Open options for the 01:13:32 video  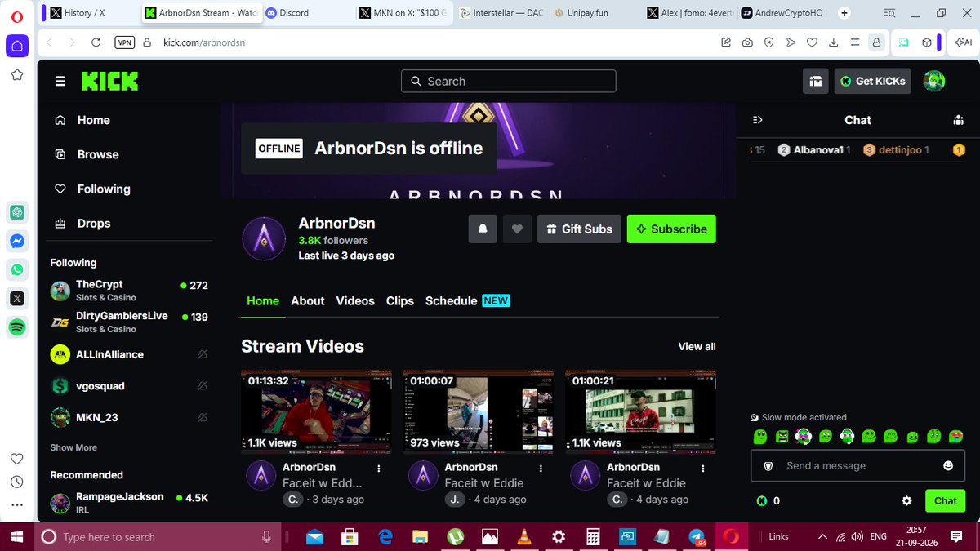[379, 469]
